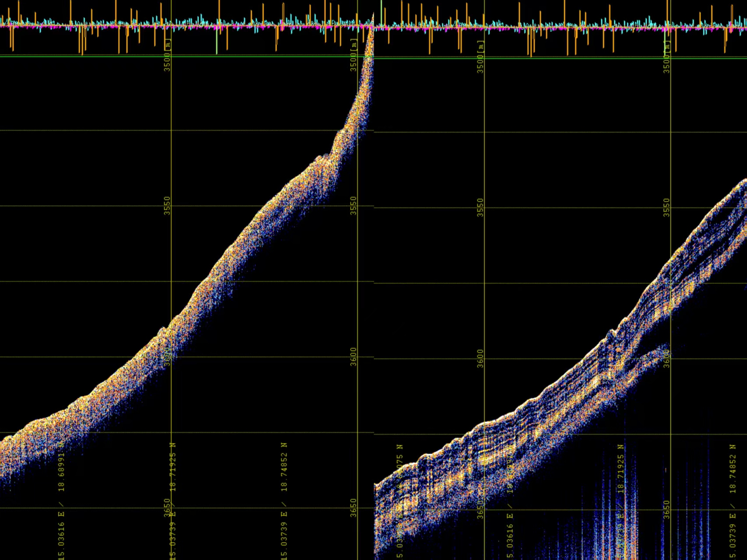Click the 3550 depth label on leftmost gridline
Viewport: 747px width, 560px height.
point(167,205)
